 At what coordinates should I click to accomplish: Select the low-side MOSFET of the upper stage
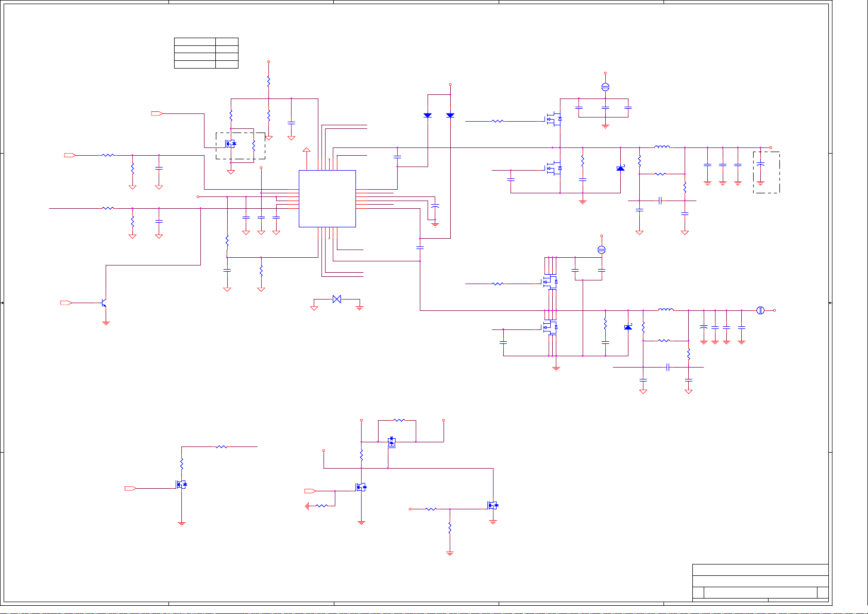pos(554,168)
